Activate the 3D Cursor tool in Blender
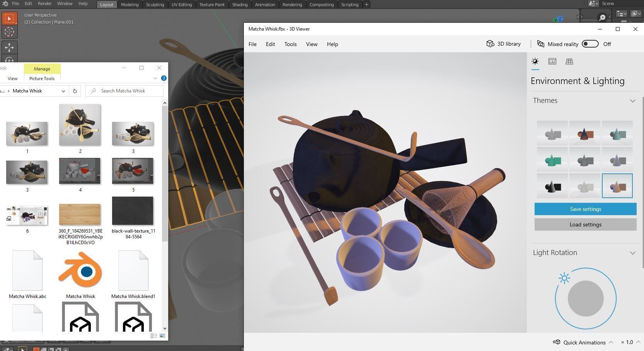Screen dimensions: 644x351 [9, 32]
